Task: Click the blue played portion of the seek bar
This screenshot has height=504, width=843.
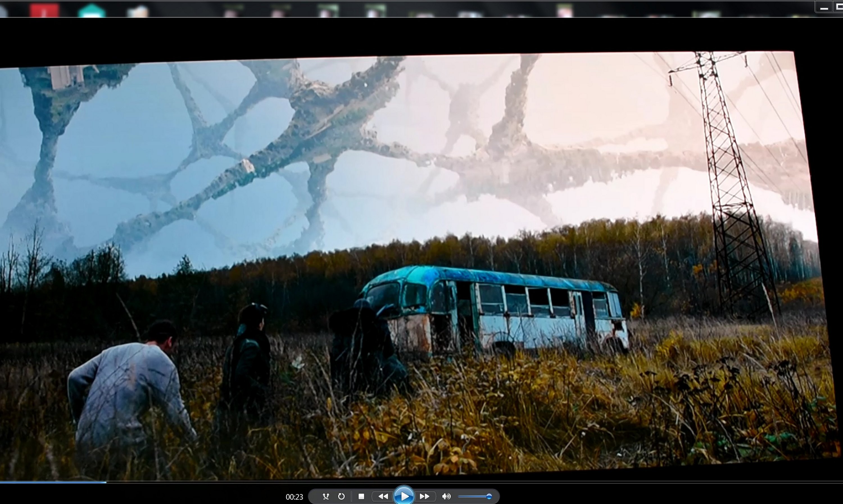Action: tap(53, 482)
